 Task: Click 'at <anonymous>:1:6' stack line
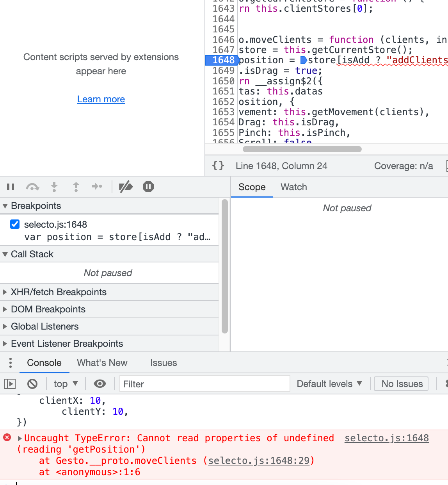coord(89,472)
